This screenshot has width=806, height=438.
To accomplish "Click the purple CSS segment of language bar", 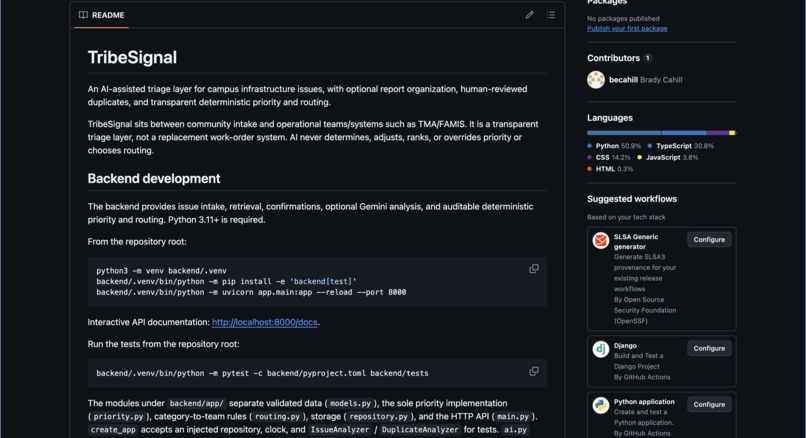I will (x=718, y=133).
